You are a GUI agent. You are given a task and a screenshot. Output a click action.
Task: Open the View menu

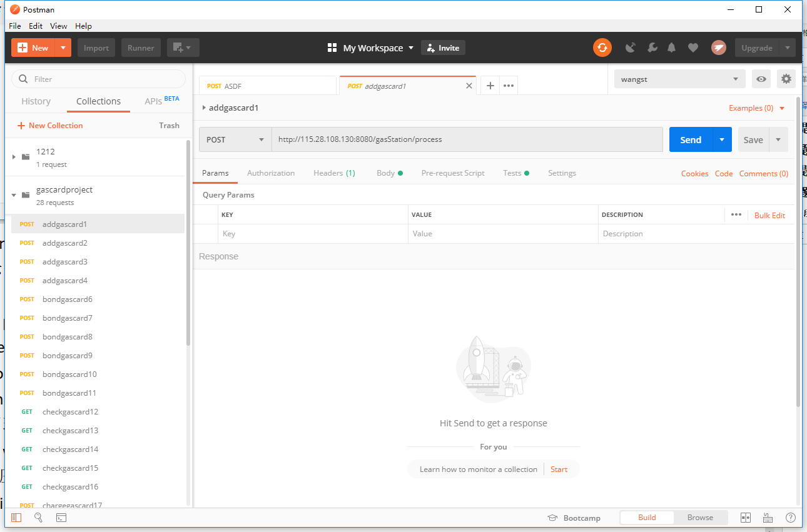[59, 26]
